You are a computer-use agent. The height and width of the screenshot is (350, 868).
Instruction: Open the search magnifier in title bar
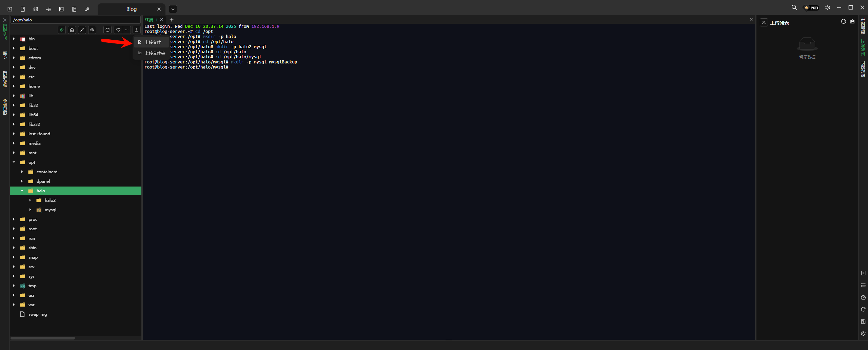[794, 7]
